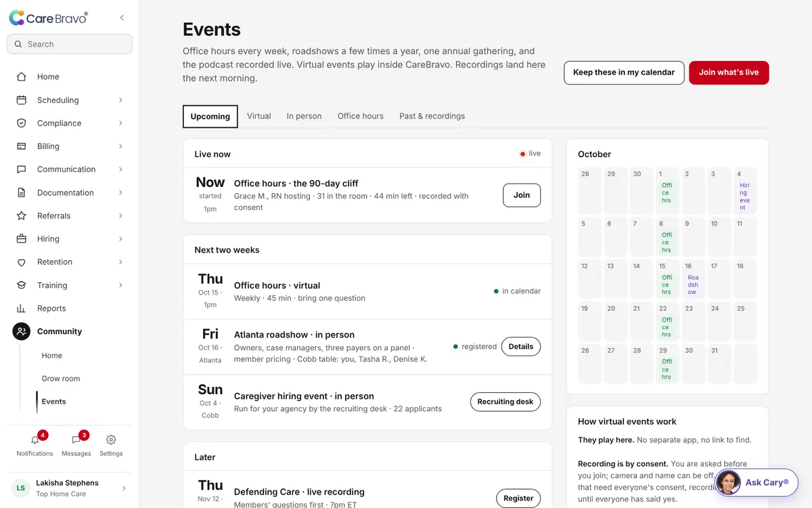Click the LS user avatar
The height and width of the screenshot is (508, 812).
pos(21,488)
